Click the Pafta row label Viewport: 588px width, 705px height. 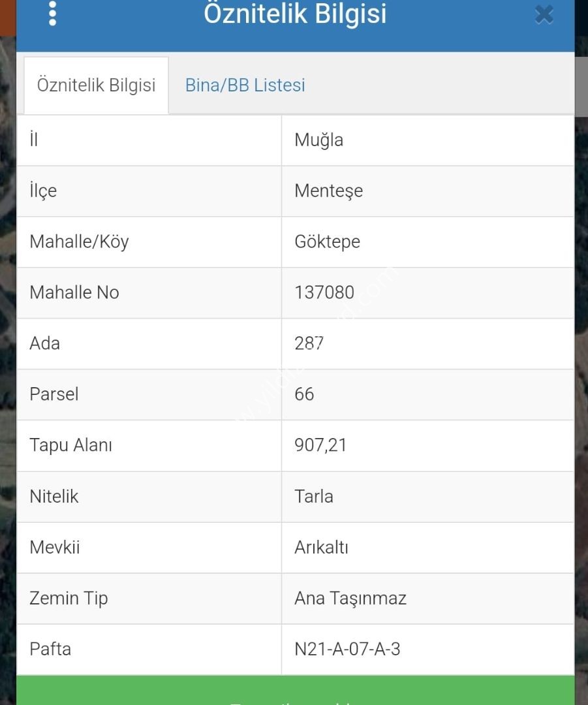(x=50, y=650)
